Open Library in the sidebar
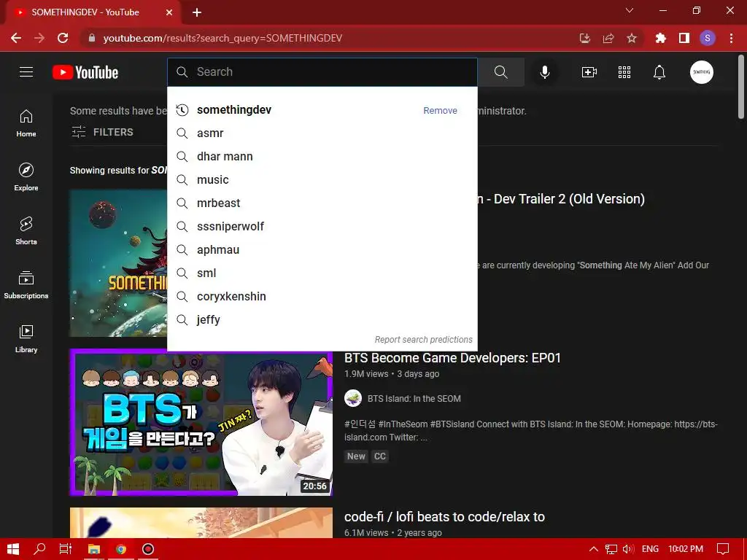This screenshot has height=560, width=747. coord(26,338)
